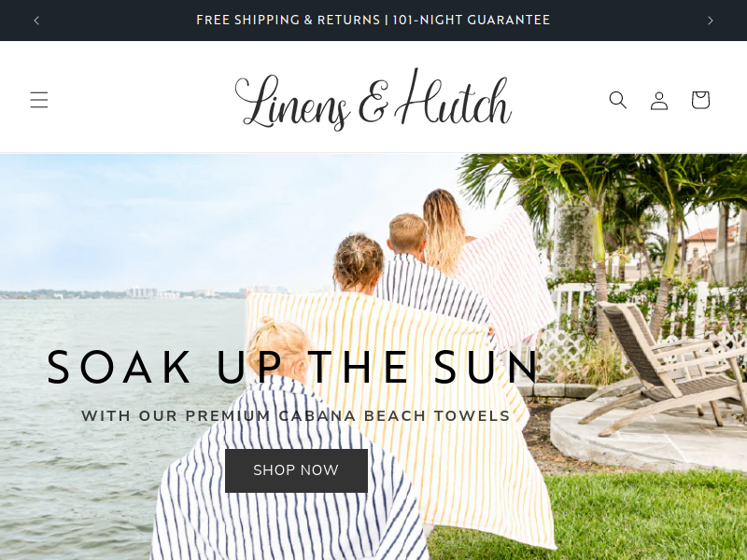This screenshot has height=560, width=747.
Task: Open search with the magnifier icon
Action: pyautogui.click(x=618, y=100)
